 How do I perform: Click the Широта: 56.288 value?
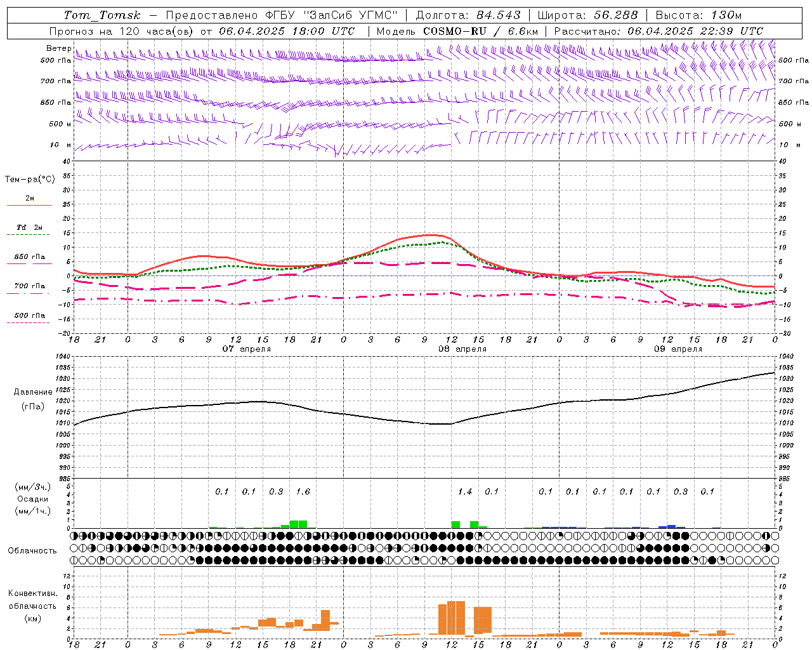587,15
